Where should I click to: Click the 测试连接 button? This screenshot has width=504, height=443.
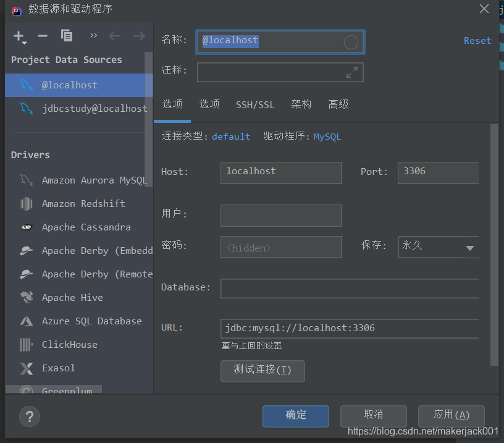262,371
